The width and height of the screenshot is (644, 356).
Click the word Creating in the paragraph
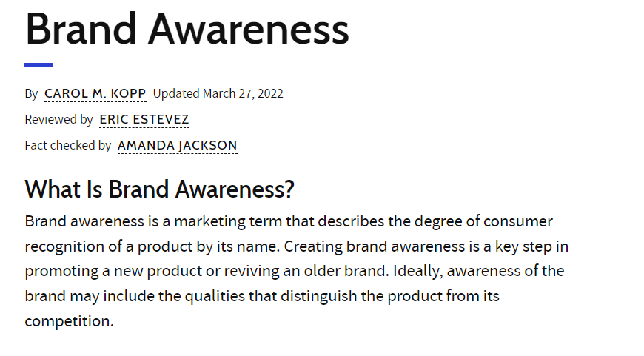tap(313, 246)
